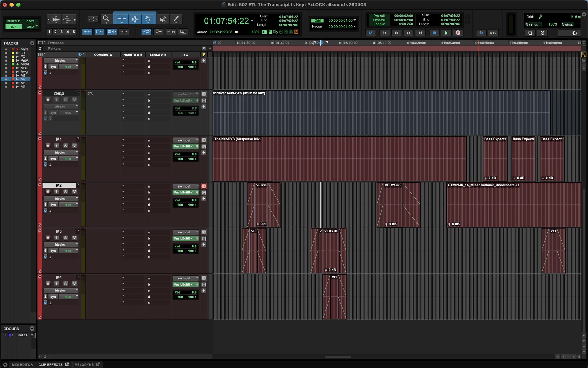The height and width of the screenshot is (368, 588).
Task: Open Nudge value dropdown arrow
Action: 355,26
